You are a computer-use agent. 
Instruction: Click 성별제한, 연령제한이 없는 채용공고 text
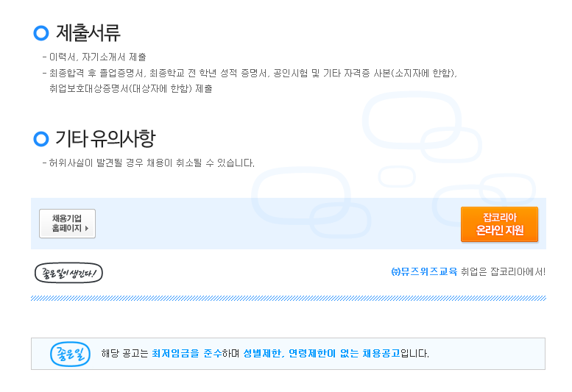pyautogui.click(x=322, y=353)
